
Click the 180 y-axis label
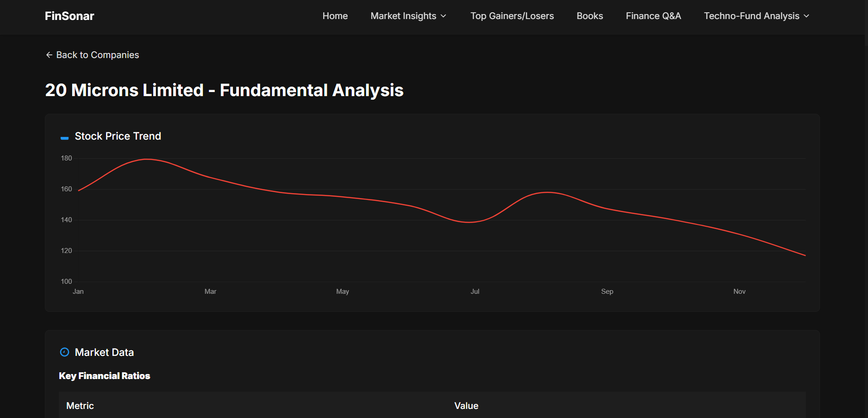coord(66,158)
